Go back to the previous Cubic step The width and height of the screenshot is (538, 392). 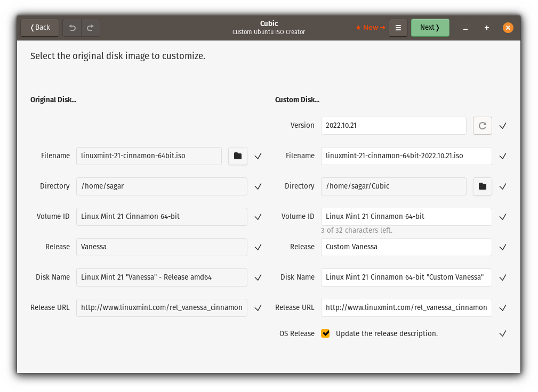tap(39, 27)
